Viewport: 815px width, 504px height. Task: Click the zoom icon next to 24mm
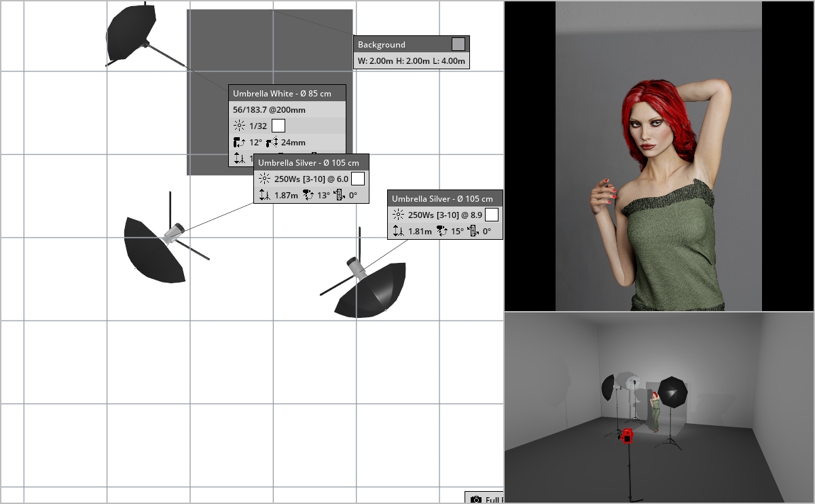tap(272, 143)
